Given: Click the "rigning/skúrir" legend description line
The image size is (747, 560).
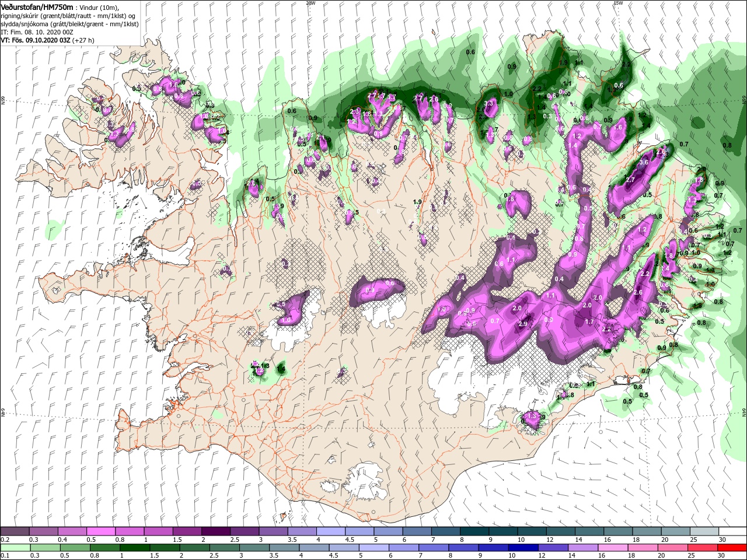Looking at the screenshot, I should click(x=68, y=15).
